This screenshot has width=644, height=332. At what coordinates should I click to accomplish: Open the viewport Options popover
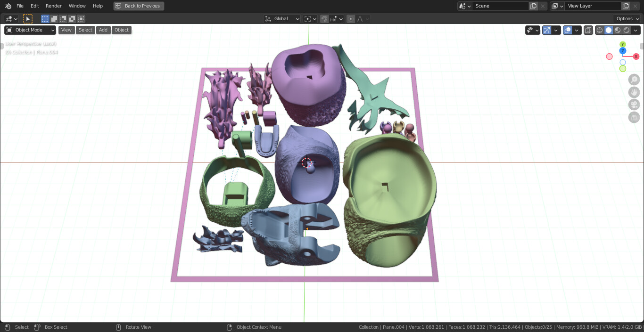[627, 18]
